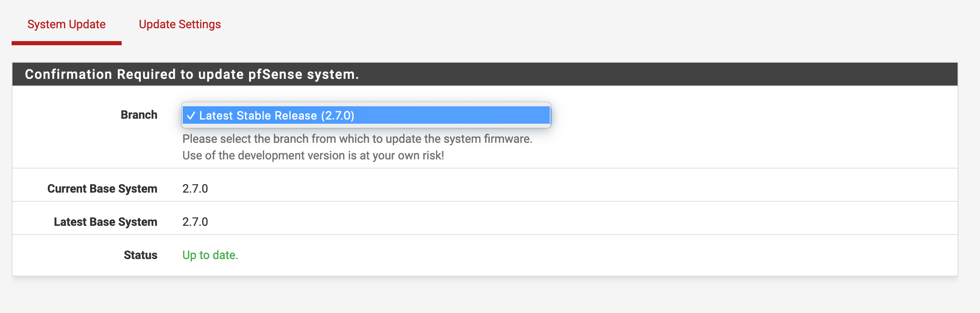Click the Latest Base System version value
This screenshot has height=313, width=980.
click(x=195, y=222)
